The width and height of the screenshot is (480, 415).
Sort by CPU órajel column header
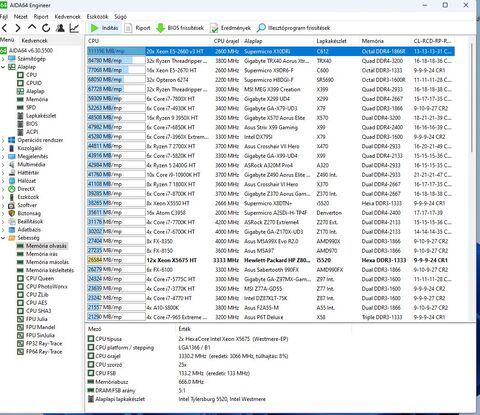tap(226, 41)
